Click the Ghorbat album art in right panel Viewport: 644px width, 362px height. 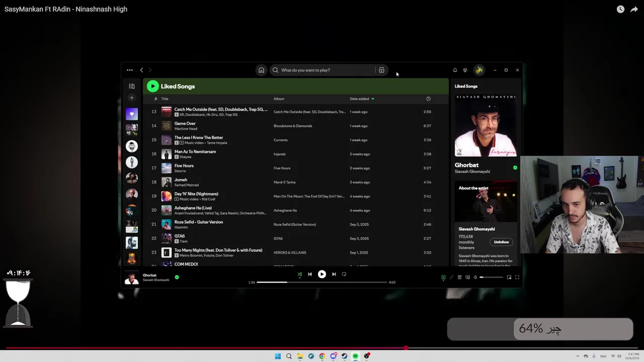pos(486,125)
